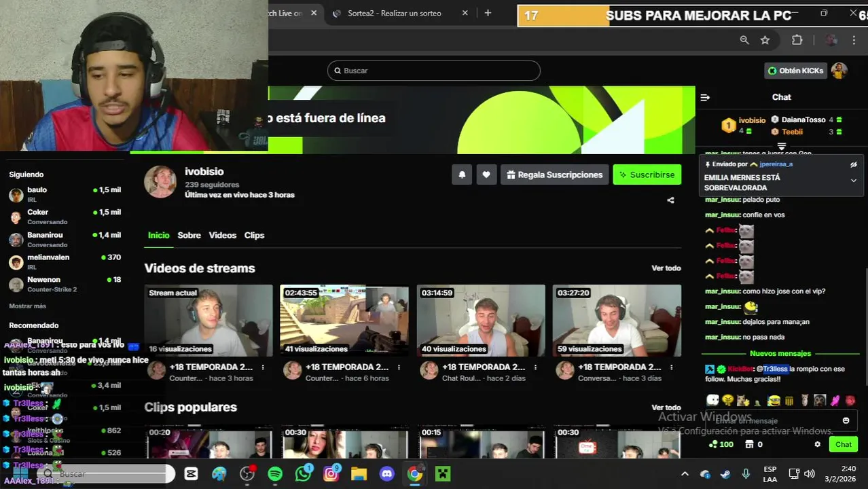Hide the pinned chat message

click(x=854, y=164)
